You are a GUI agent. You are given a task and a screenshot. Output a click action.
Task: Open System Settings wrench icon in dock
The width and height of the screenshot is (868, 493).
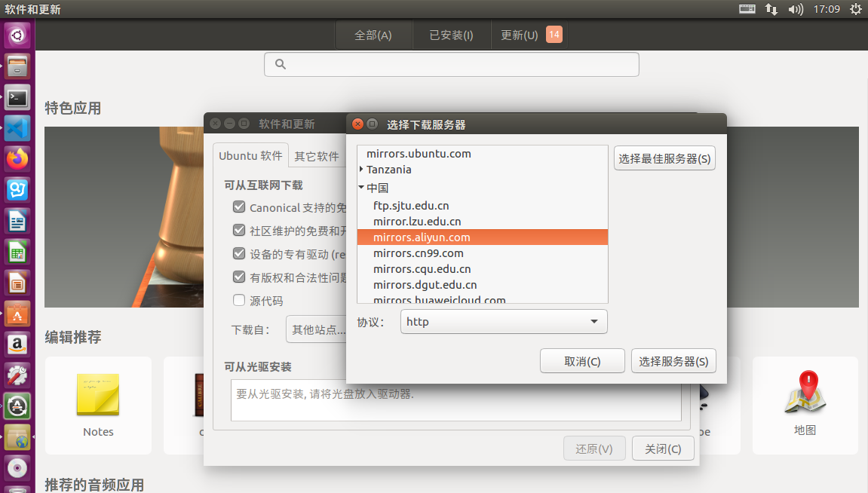17,375
